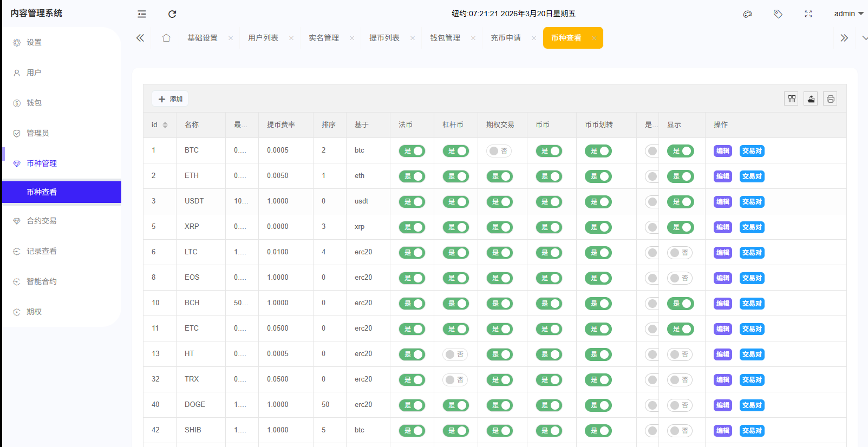Collapse the sidebar with the menu fold icon

(x=142, y=14)
